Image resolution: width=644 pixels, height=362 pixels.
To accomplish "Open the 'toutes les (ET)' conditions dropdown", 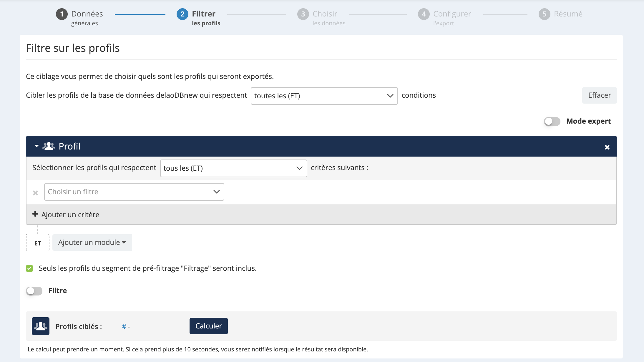I will coord(324,96).
